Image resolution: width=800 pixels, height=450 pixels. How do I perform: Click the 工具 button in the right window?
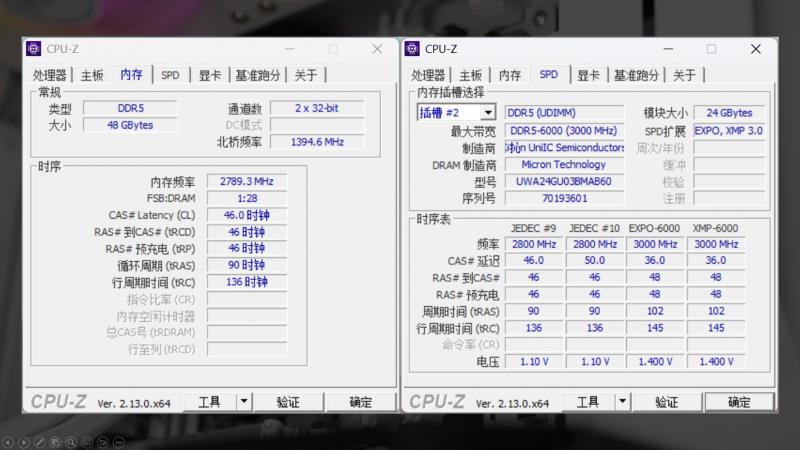(588, 402)
